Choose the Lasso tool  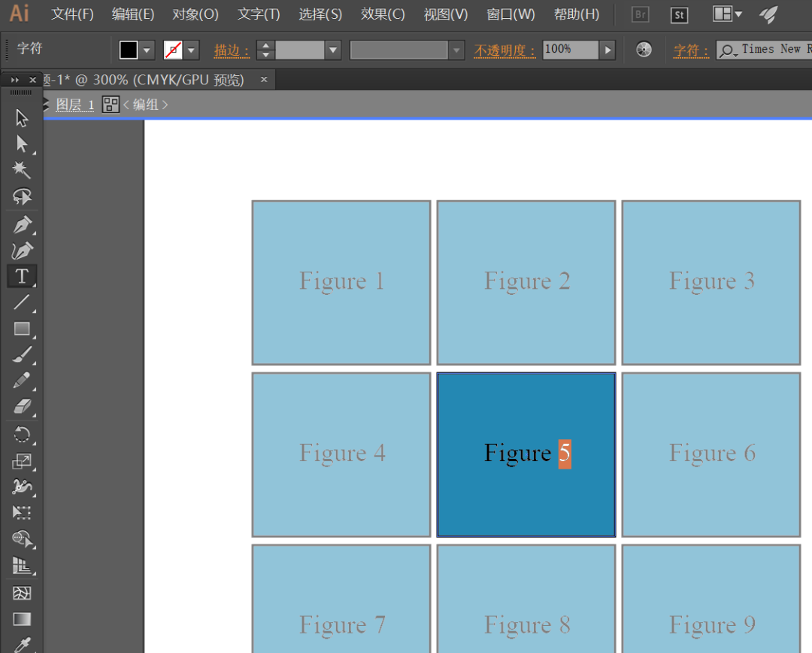[x=22, y=196]
